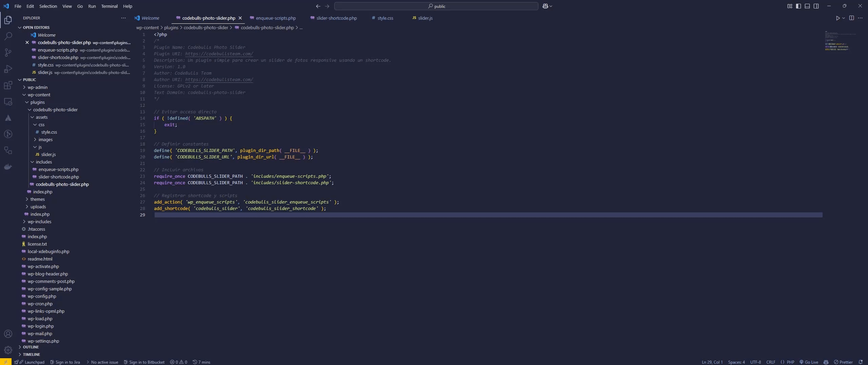Close codebulls-photo-slider.php in Open Editors
Screen dimensions: 868x365
click(27, 42)
